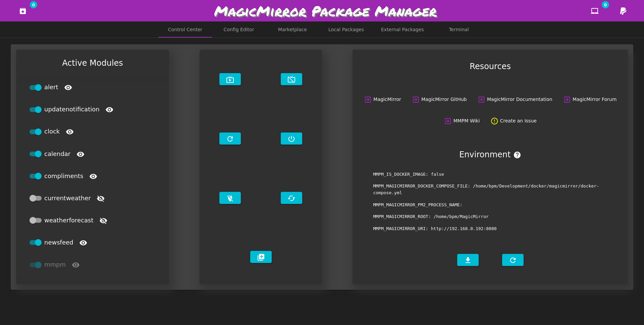Disable the alert module switch
Screen dimensions: 644x325
click(36, 88)
